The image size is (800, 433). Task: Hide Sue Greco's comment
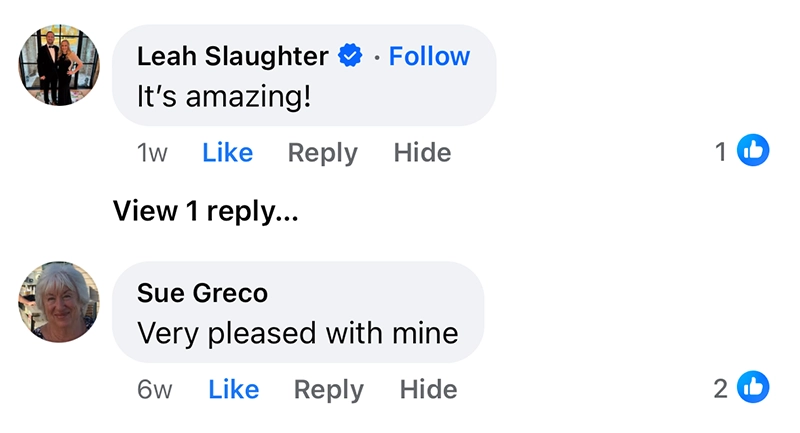pyautogui.click(x=428, y=389)
